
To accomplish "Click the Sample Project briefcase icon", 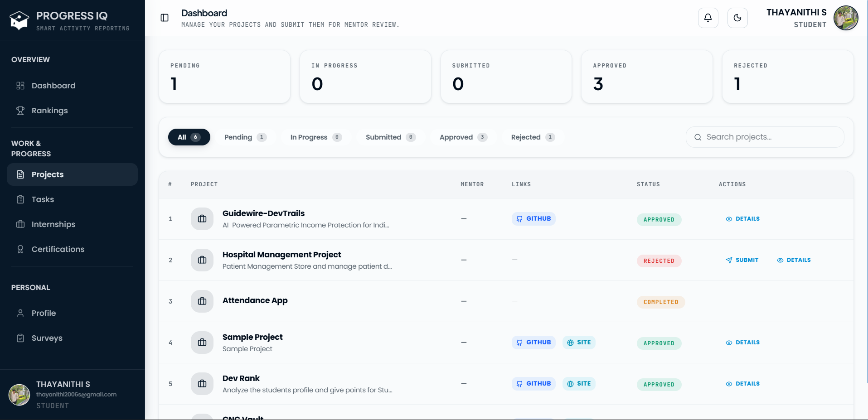I will pos(202,343).
